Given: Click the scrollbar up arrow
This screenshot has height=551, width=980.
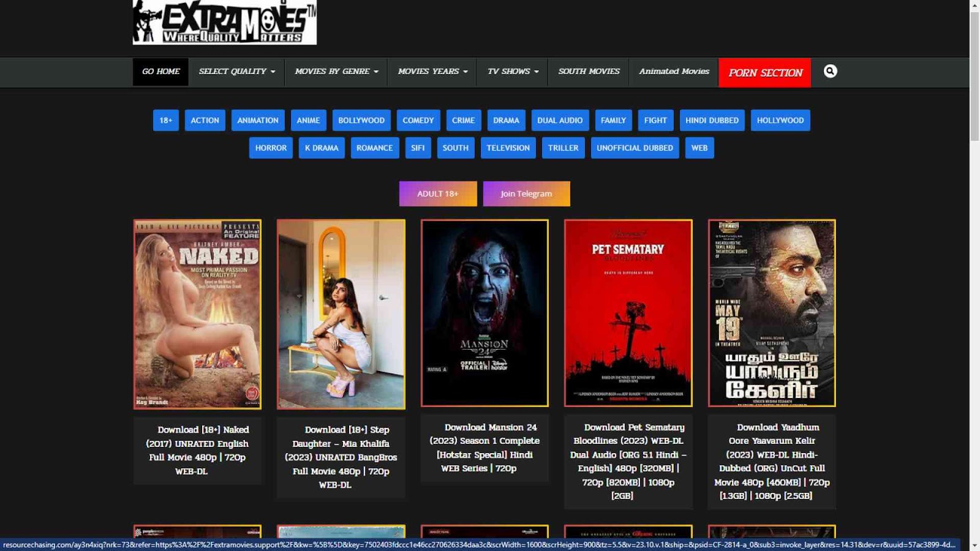Looking at the screenshot, I should [x=974, y=5].
